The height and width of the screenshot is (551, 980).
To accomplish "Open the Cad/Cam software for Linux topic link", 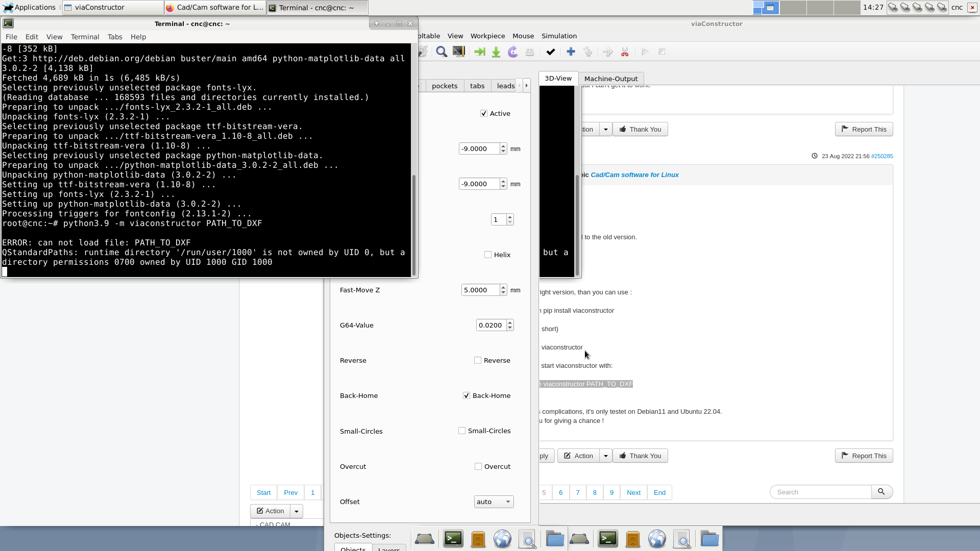I will point(634,174).
